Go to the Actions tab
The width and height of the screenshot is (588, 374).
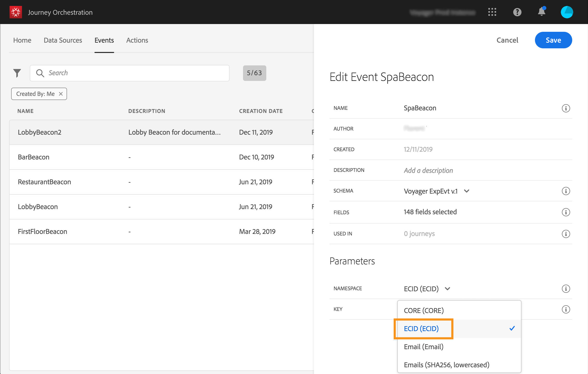click(137, 40)
